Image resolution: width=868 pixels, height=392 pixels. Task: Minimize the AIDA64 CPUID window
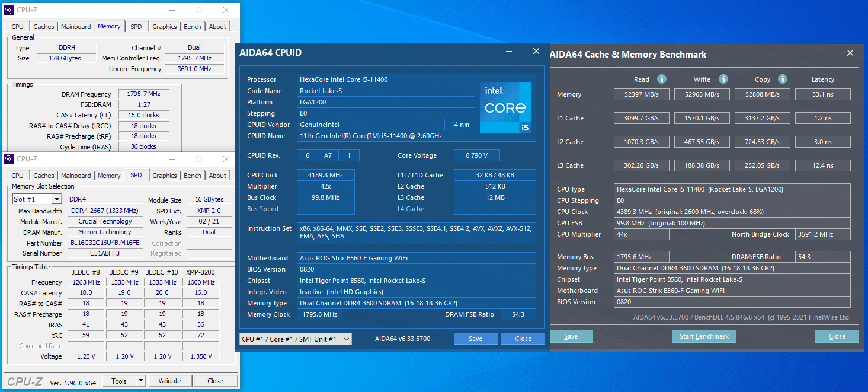coord(510,52)
